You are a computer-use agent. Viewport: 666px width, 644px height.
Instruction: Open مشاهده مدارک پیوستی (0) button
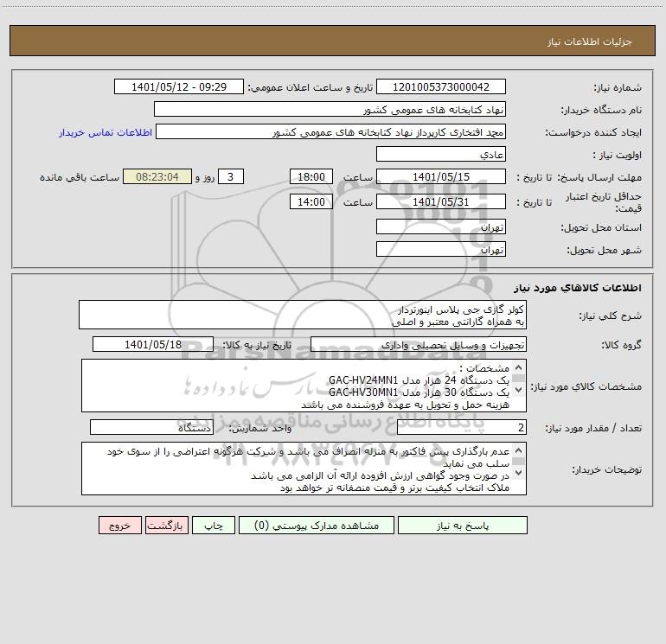tap(317, 526)
